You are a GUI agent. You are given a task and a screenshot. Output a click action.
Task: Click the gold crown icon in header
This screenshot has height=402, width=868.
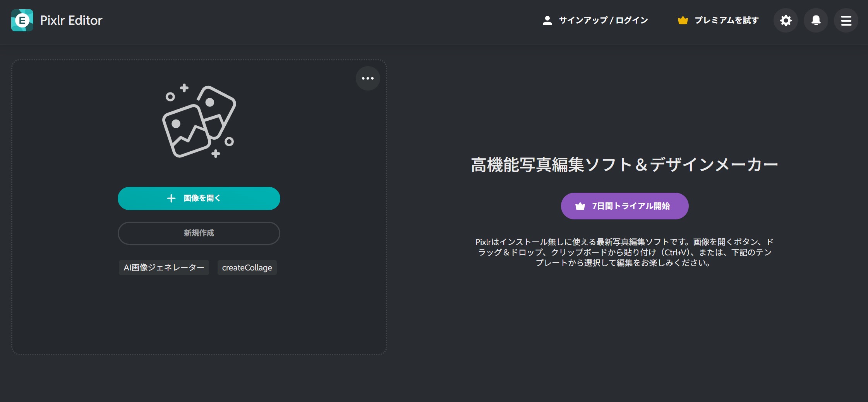[683, 21]
